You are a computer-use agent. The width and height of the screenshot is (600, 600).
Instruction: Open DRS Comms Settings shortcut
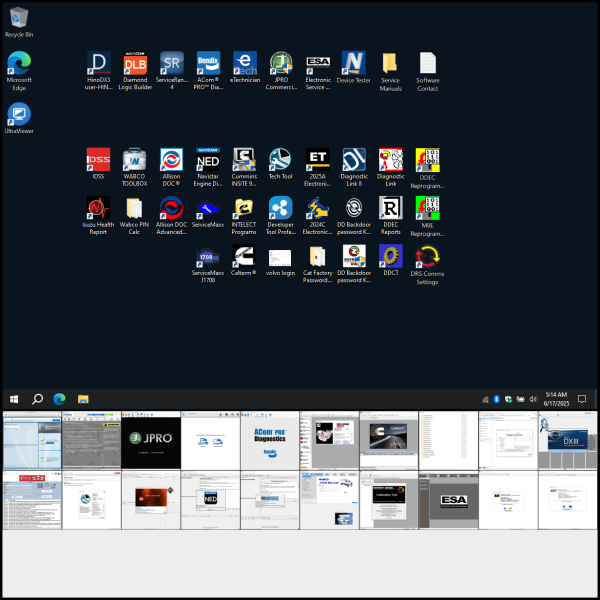[x=427, y=265]
